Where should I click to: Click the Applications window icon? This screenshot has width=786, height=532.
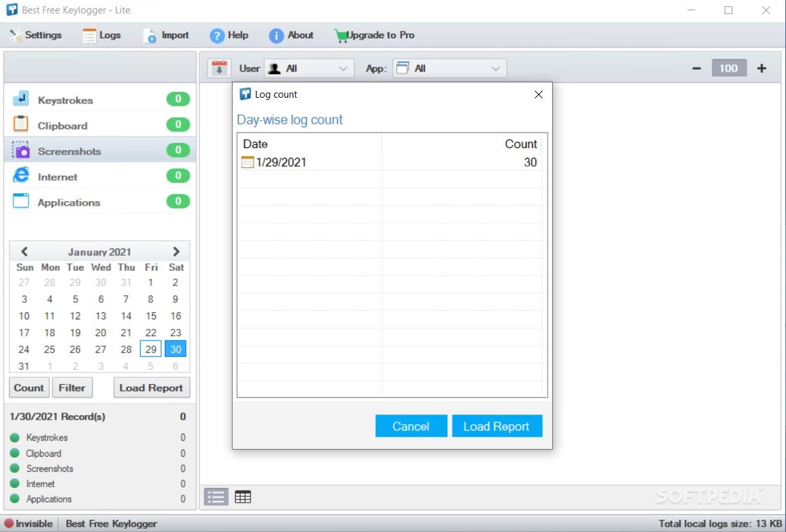(21, 201)
